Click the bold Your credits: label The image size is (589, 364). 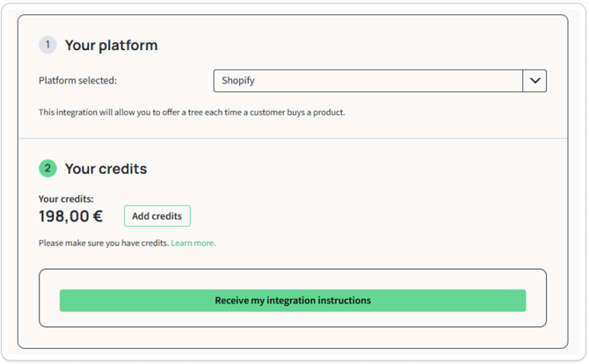click(66, 199)
